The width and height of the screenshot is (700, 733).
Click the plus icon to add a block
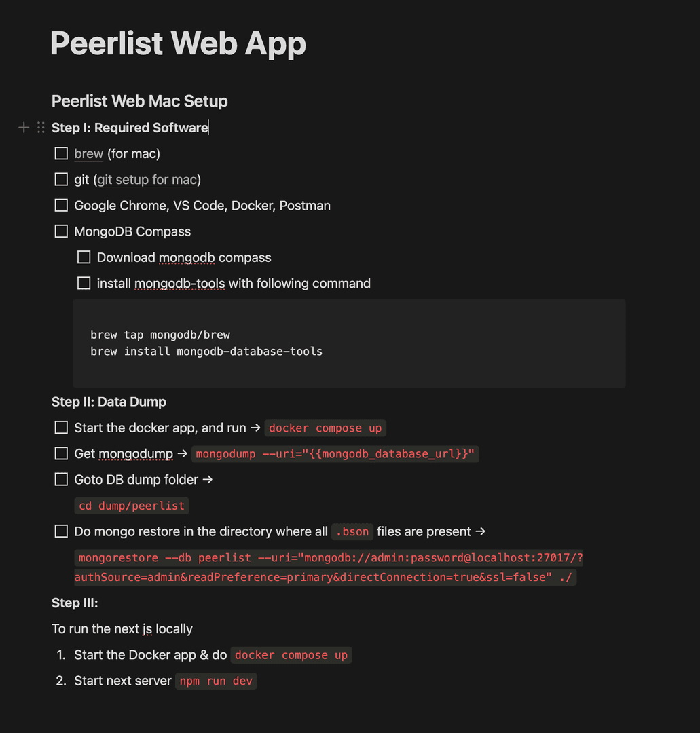coord(24,127)
